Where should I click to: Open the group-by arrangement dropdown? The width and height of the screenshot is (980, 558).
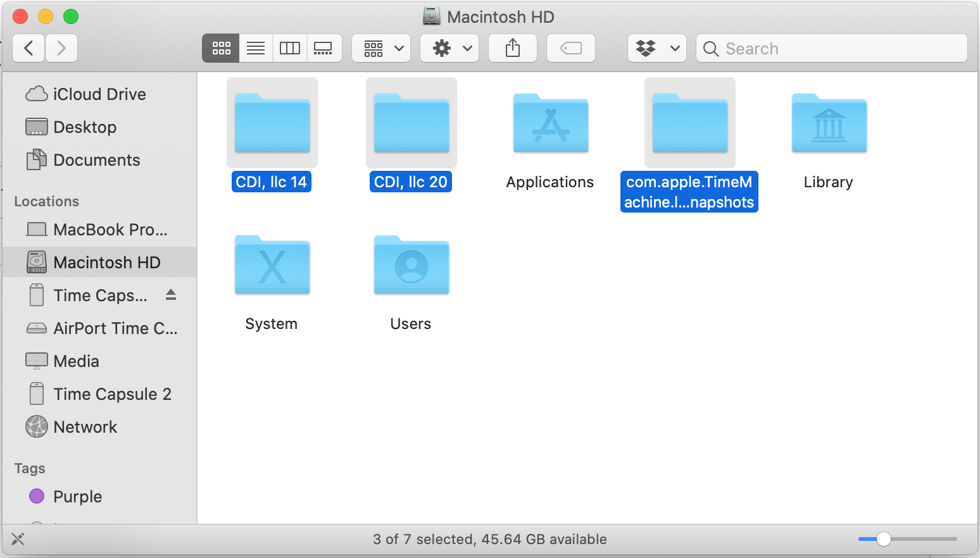click(x=381, y=48)
